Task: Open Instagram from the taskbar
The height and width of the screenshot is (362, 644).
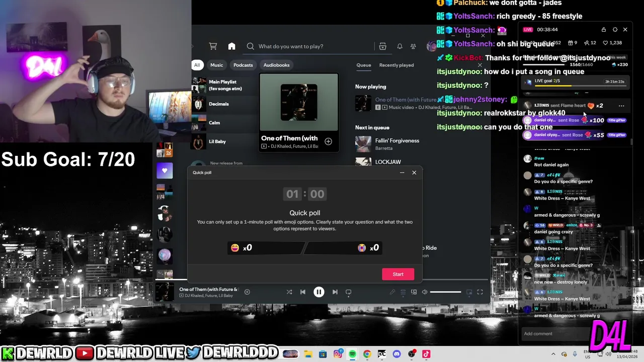Action: pyautogui.click(x=338, y=354)
